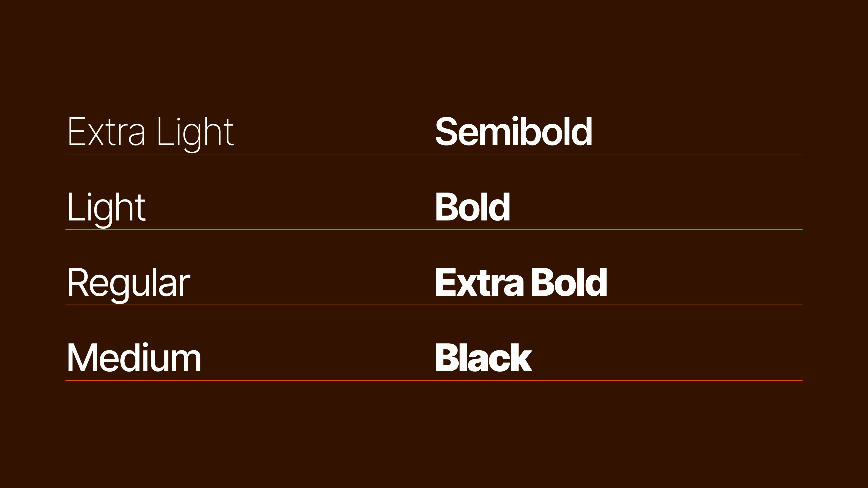Viewport: 868px width, 488px height.
Task: Click the word "Extra" in Extra Light
Action: tap(106, 132)
